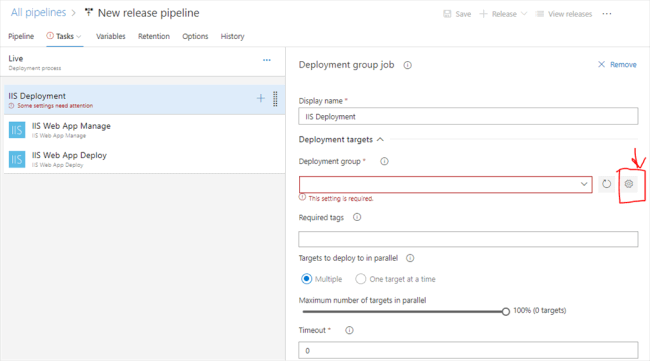Open the Live stage ellipsis menu
This screenshot has width=650, height=361.
click(267, 60)
